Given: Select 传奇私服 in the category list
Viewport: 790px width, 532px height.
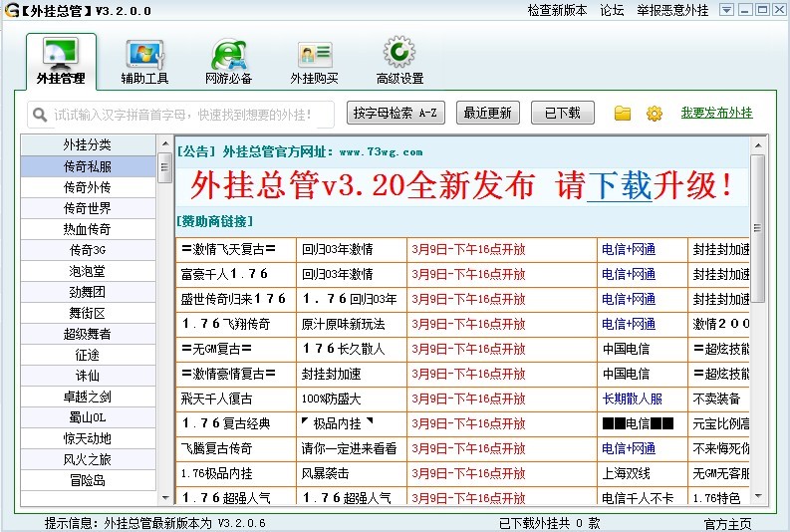Looking at the screenshot, I should (x=88, y=166).
